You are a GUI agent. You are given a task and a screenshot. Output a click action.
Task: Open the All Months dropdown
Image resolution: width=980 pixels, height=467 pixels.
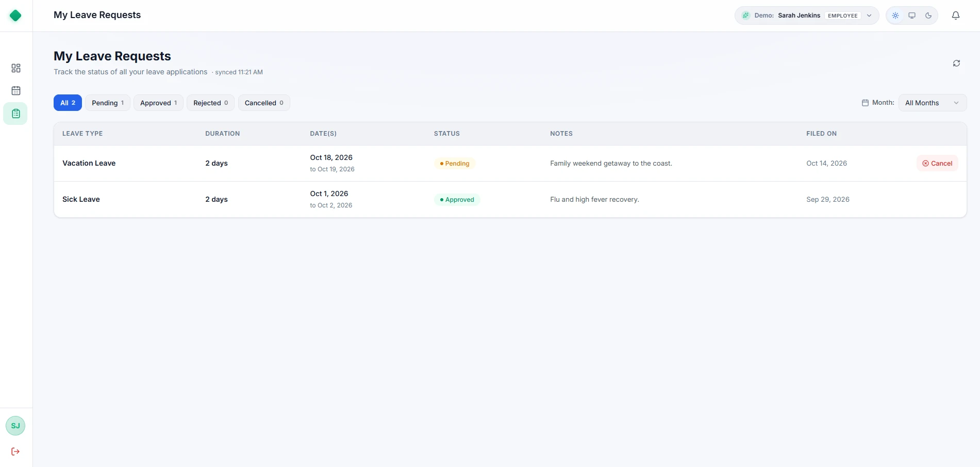tap(933, 103)
